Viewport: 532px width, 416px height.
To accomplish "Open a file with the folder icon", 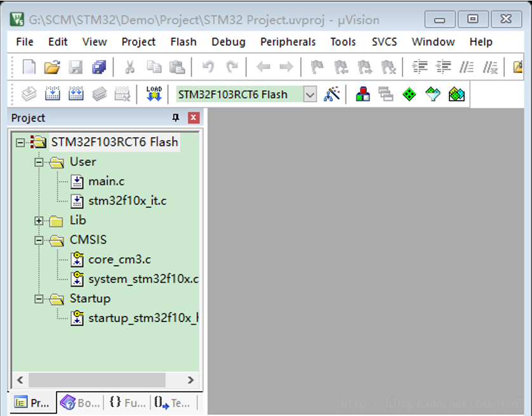I will pos(52,67).
